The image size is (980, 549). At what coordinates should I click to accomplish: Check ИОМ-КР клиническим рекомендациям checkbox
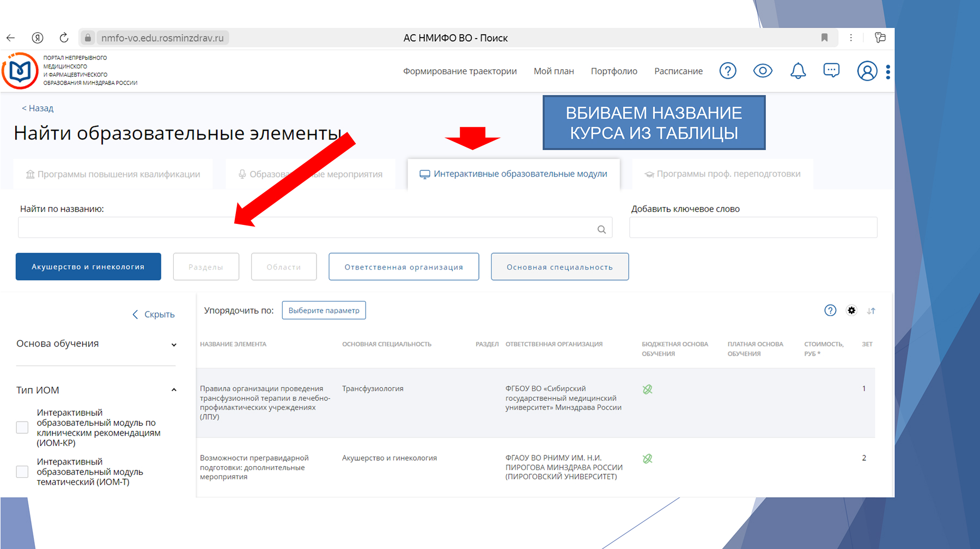[x=22, y=428]
